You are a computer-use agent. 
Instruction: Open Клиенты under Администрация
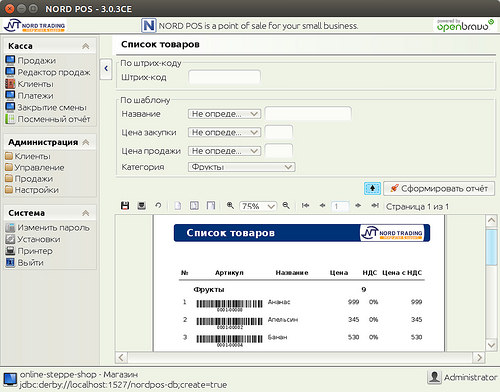tap(28, 156)
